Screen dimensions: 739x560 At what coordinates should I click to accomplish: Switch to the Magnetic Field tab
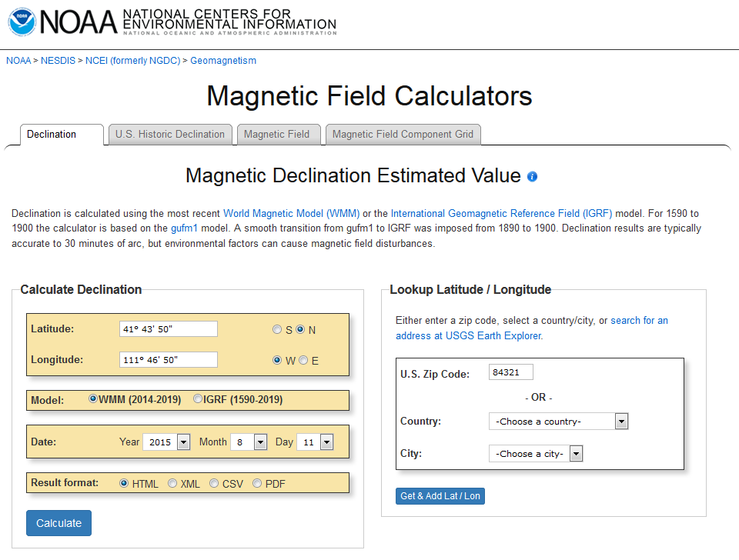click(276, 134)
